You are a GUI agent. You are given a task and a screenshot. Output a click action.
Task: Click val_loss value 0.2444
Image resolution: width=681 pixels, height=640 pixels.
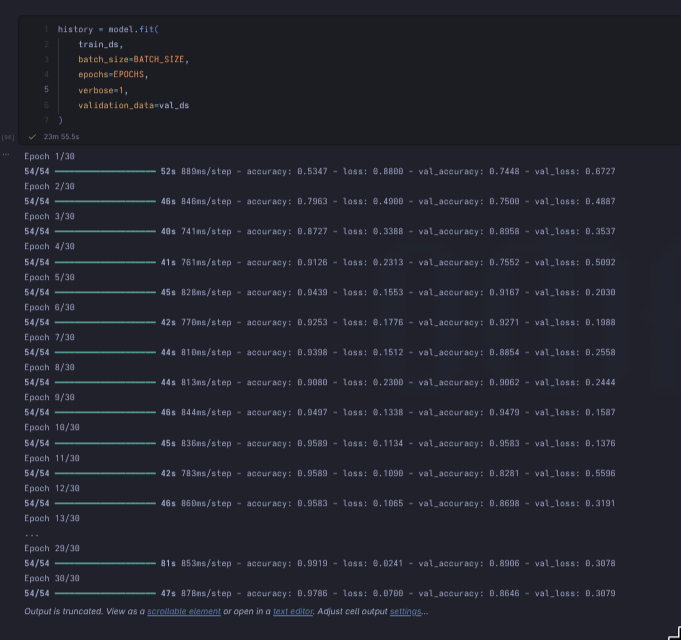pyautogui.click(x=600, y=382)
